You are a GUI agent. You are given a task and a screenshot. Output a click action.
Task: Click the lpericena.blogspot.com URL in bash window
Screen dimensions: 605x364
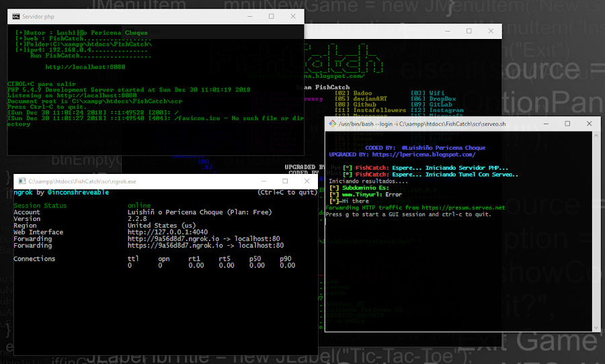424,154
